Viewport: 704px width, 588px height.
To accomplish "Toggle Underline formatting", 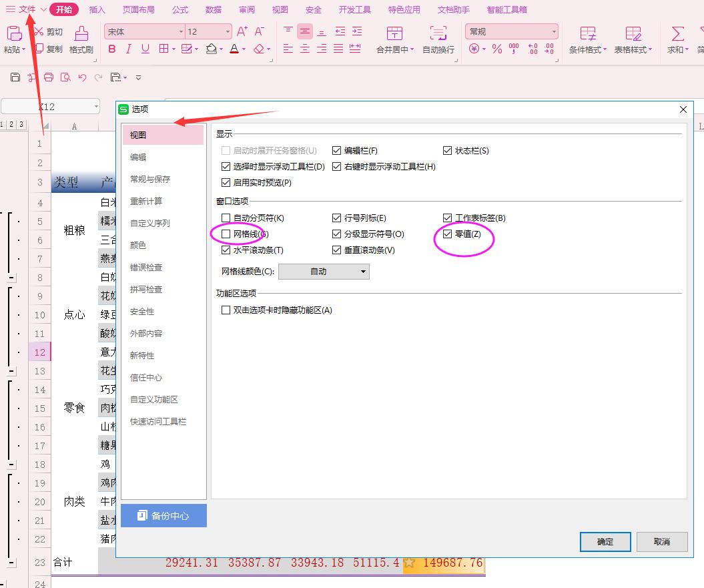I will click(x=145, y=49).
